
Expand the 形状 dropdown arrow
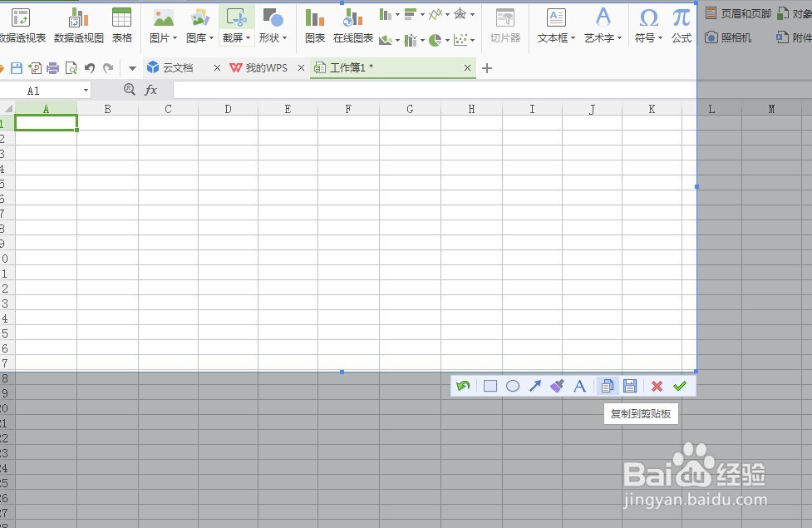coord(284,38)
